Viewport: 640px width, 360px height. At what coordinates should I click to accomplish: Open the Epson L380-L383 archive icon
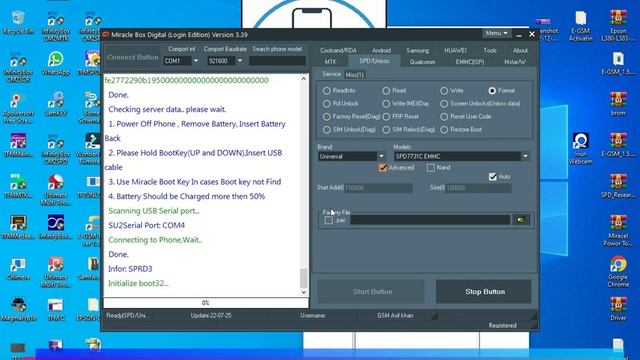coord(618,26)
